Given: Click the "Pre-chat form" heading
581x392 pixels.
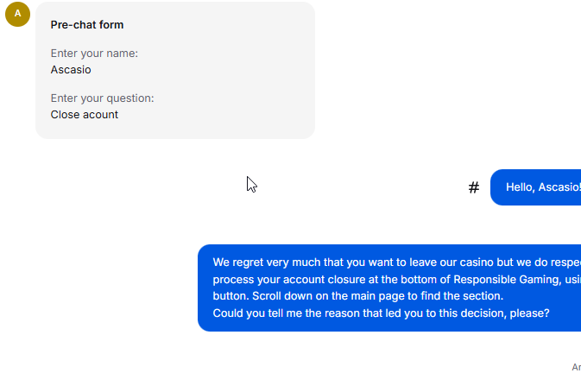Looking at the screenshot, I should click(87, 25).
